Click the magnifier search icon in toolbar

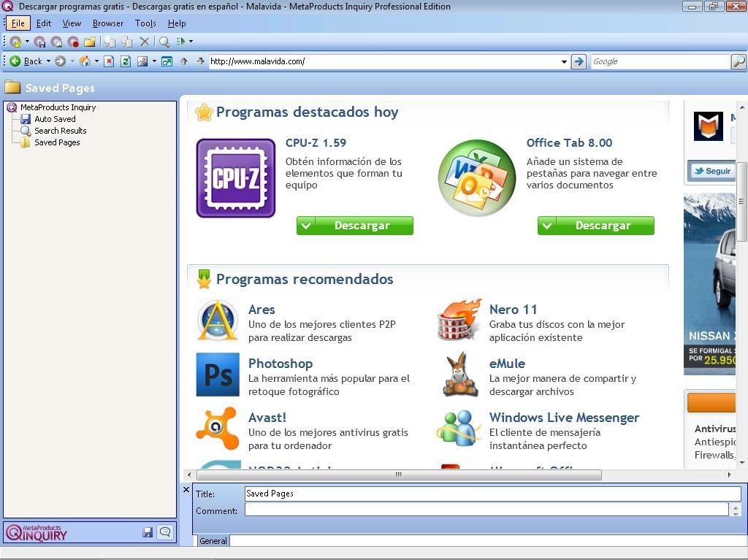[x=164, y=42]
